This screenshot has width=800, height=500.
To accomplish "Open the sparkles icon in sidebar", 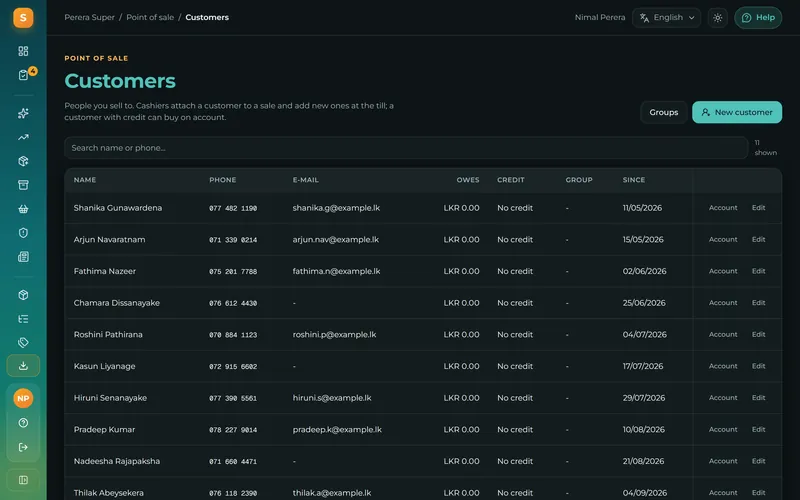I will pyautogui.click(x=23, y=113).
